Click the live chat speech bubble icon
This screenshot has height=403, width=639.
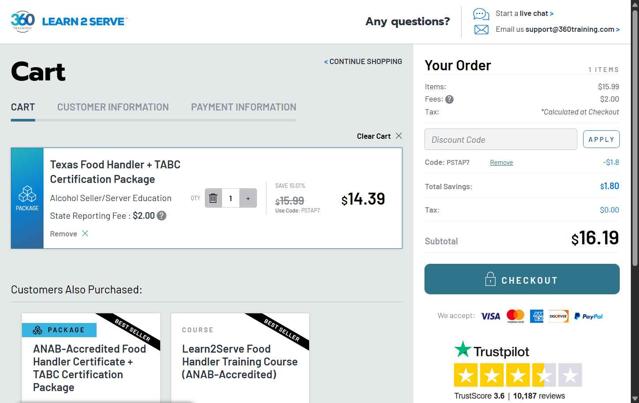[481, 14]
